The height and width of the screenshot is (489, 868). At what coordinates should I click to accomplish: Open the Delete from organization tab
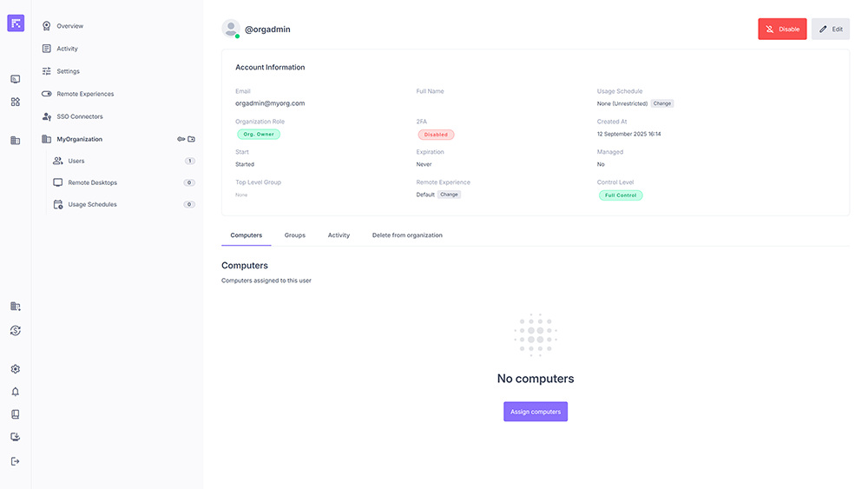(407, 235)
